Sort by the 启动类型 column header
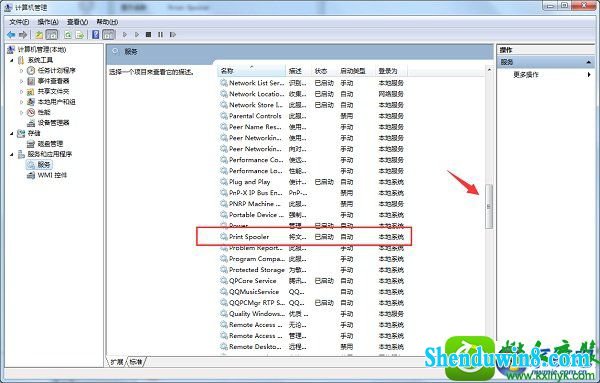Image resolution: width=600 pixels, height=383 pixels. [356, 71]
